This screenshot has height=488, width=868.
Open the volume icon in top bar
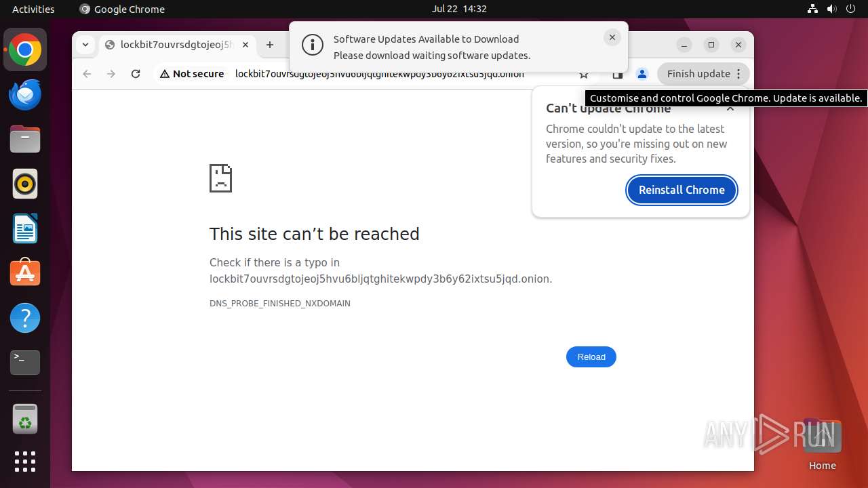point(832,9)
